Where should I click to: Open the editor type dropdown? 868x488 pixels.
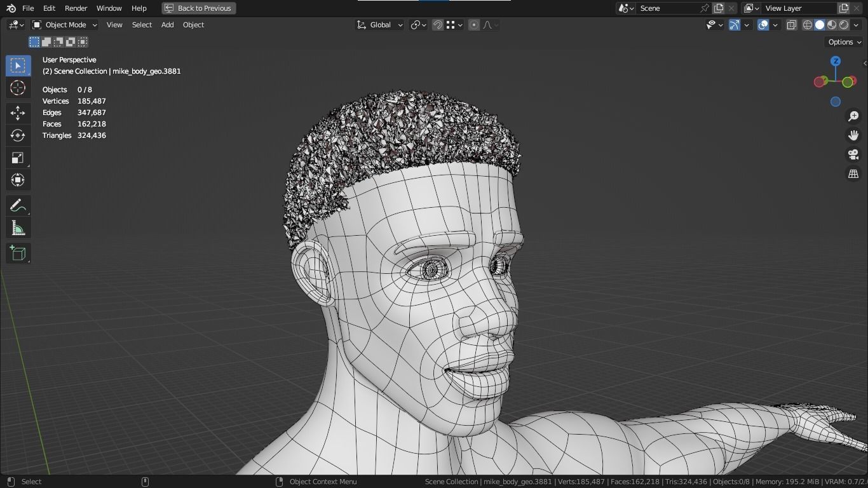(x=16, y=25)
